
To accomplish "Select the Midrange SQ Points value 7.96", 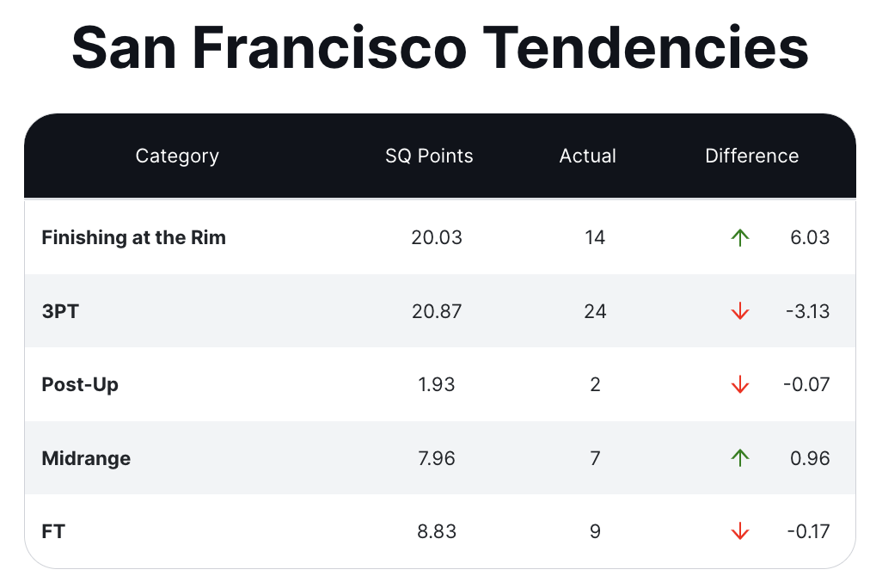I will (x=436, y=458).
